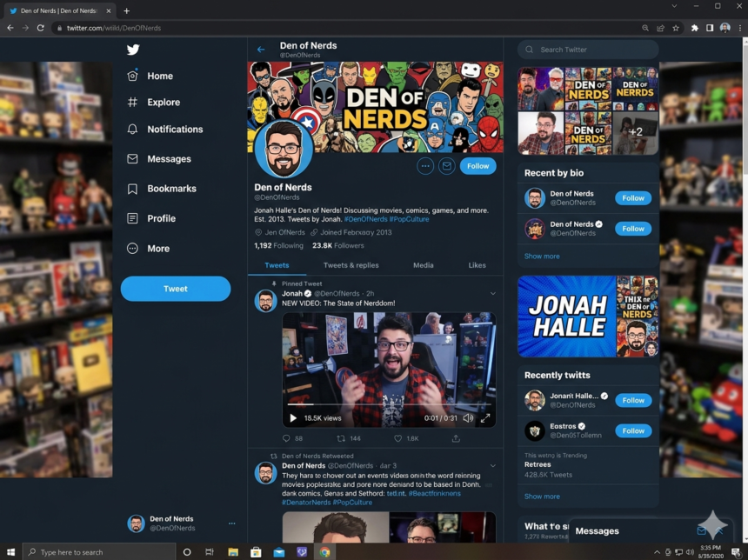748x560 pixels.
Task: Expand retweeted tweet options chevron
Action: point(493,466)
